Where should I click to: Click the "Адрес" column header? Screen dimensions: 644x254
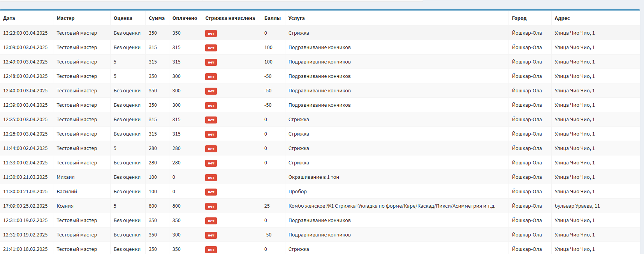(562, 18)
